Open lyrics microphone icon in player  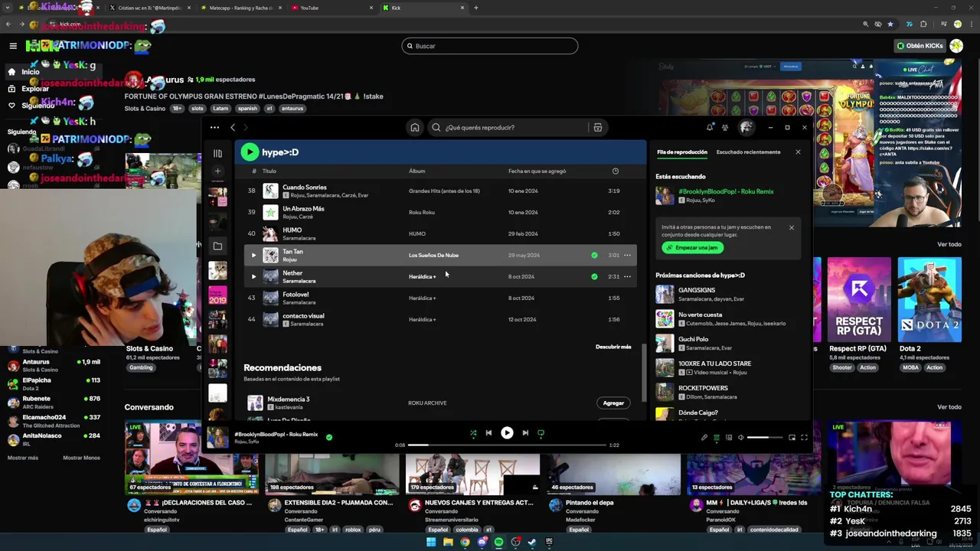point(704,438)
